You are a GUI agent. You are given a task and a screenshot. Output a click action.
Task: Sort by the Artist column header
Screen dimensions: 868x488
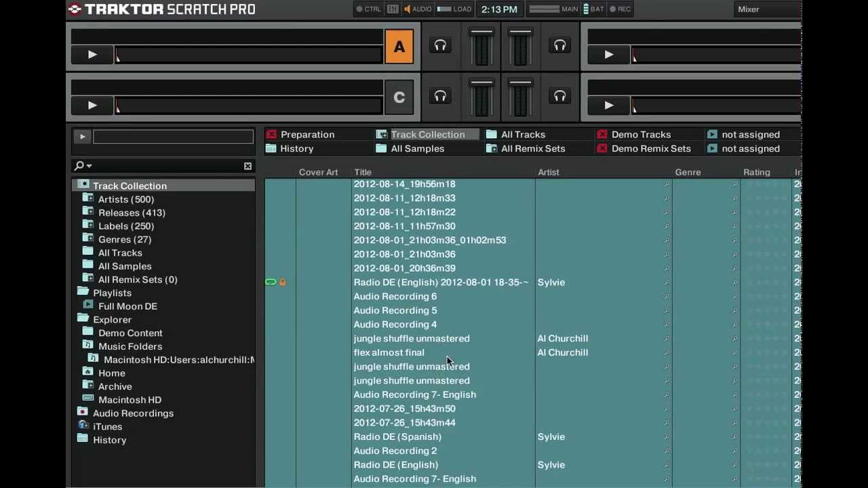tap(549, 172)
